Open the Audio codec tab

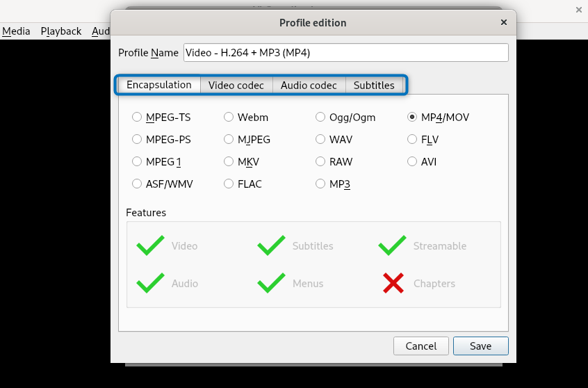pyautogui.click(x=309, y=86)
